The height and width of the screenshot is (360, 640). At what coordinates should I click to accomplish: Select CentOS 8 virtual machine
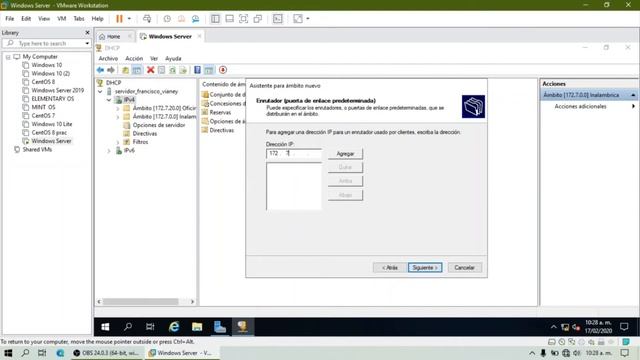(43, 82)
